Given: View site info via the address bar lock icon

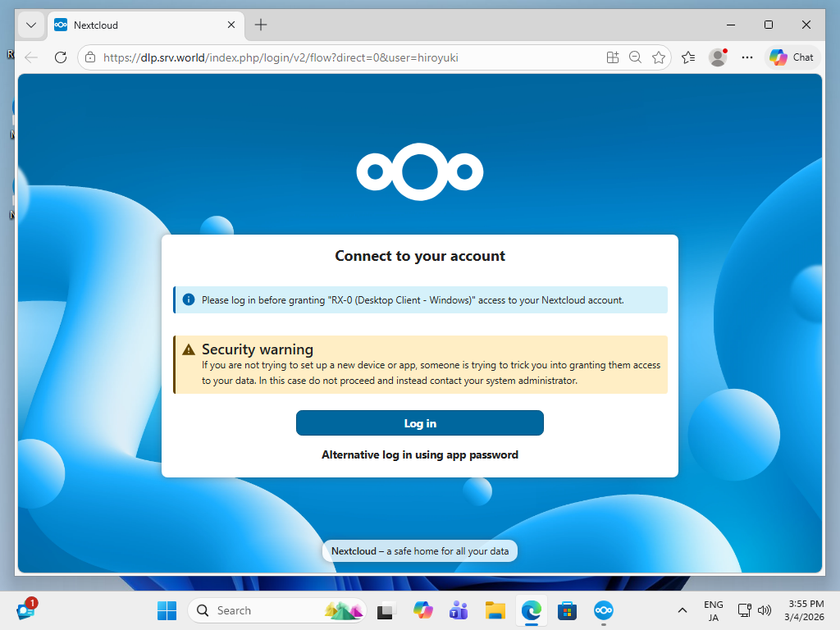Looking at the screenshot, I should [90, 57].
